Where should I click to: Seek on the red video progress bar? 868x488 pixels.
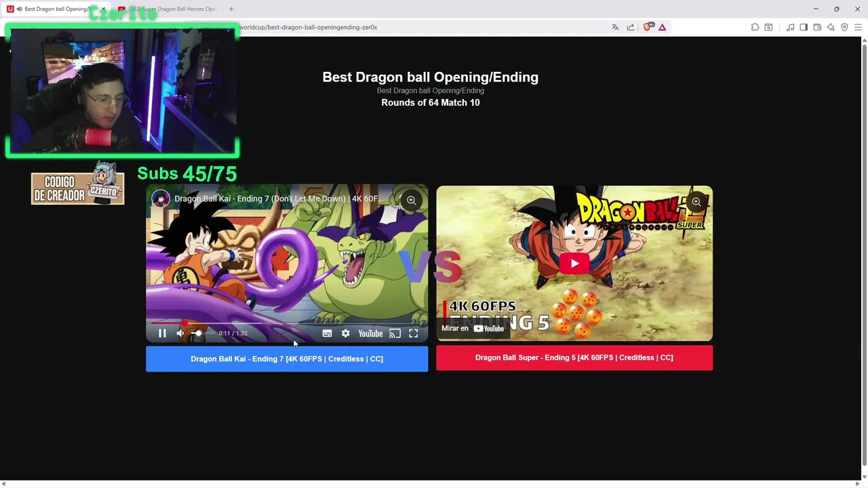pos(287,323)
